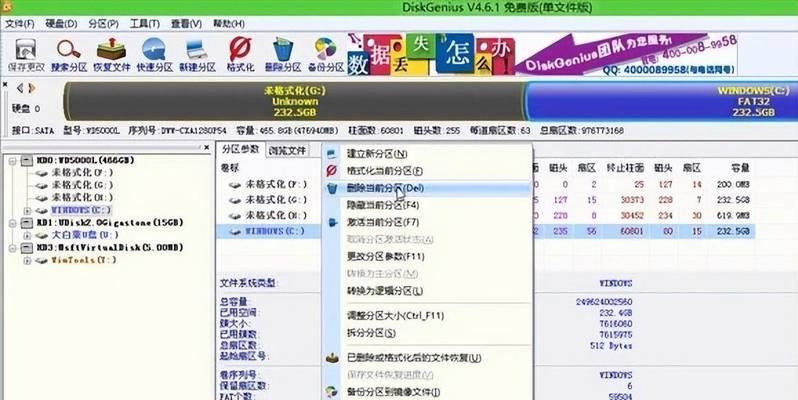Image resolution: width=798 pixels, height=400 pixels.
Task: Expand the 大白菜U盘(U:) tree node
Action: [x=27, y=235]
